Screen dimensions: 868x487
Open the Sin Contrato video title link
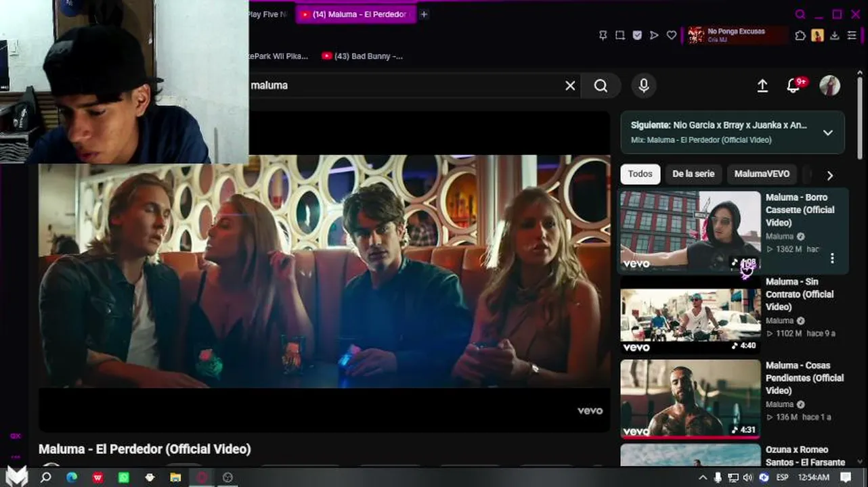point(800,294)
